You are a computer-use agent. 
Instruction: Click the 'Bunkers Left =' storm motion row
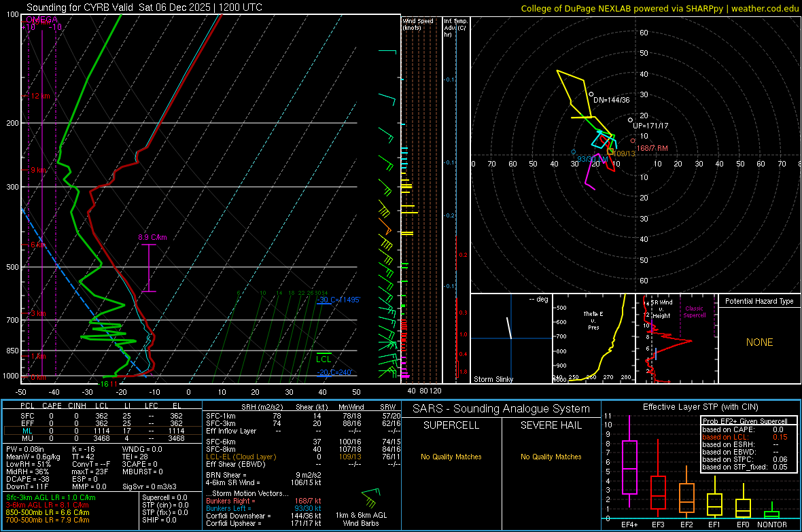coord(264,508)
